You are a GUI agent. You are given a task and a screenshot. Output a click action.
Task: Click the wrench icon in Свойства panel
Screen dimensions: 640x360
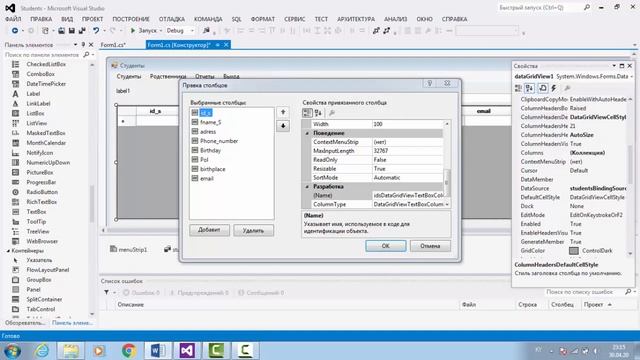[567, 88]
